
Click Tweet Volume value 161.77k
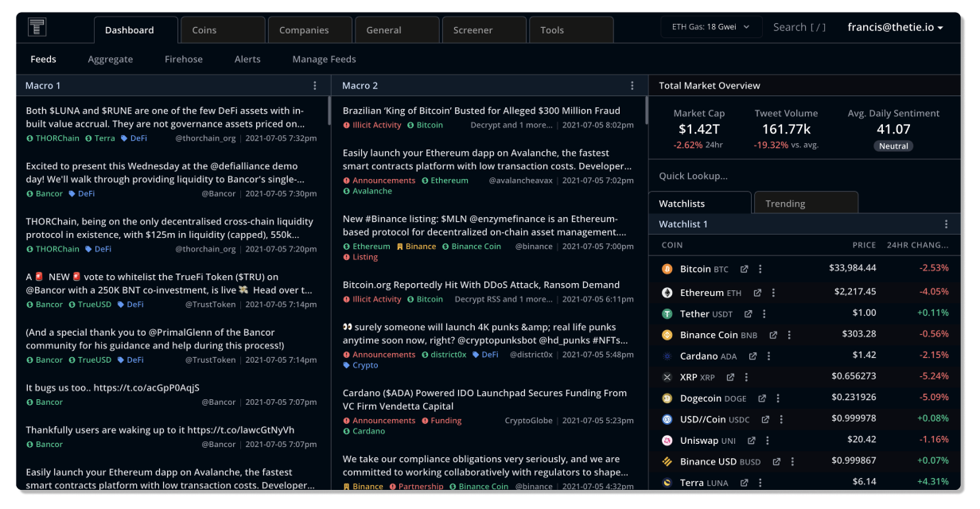[x=785, y=129]
